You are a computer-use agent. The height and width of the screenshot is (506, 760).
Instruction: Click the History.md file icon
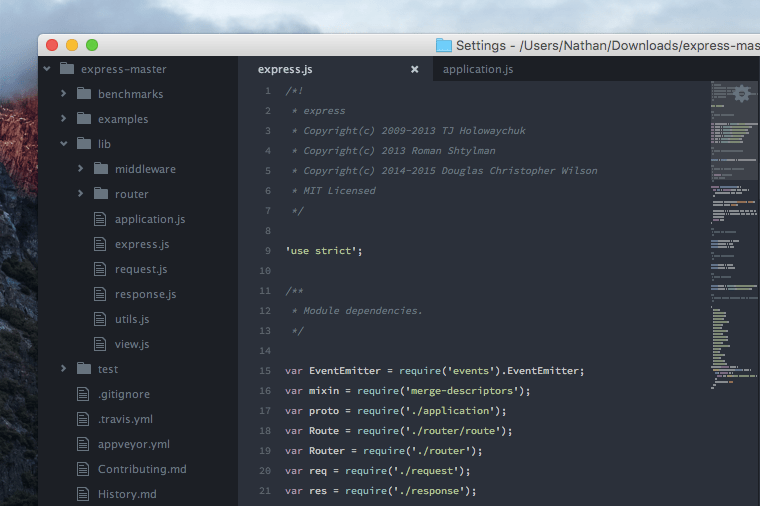click(x=83, y=494)
